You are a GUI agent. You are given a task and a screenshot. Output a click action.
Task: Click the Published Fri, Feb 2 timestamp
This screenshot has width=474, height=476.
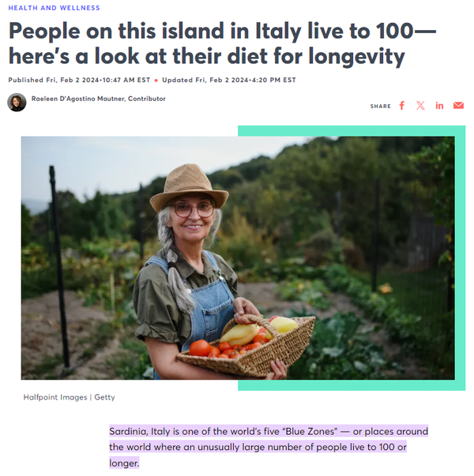[79, 80]
